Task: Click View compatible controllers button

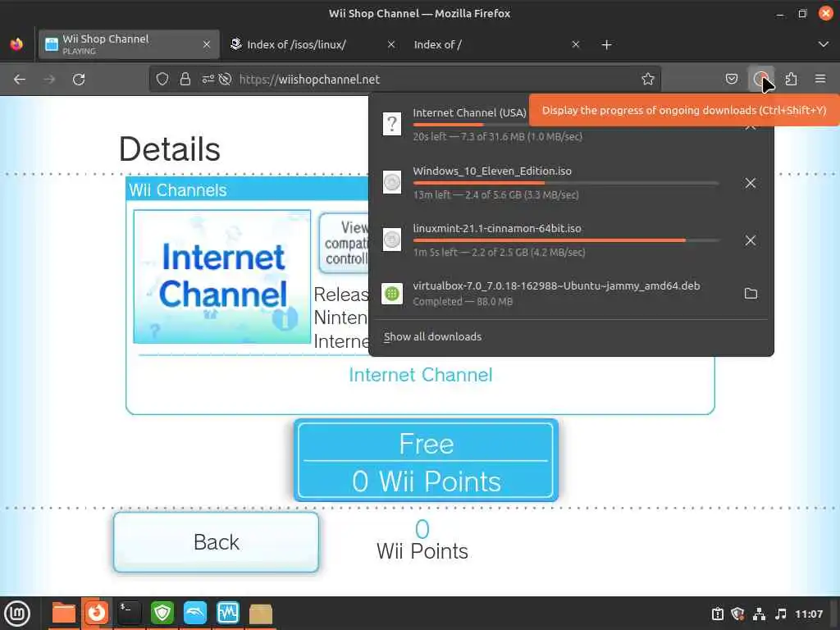Action: [x=344, y=243]
